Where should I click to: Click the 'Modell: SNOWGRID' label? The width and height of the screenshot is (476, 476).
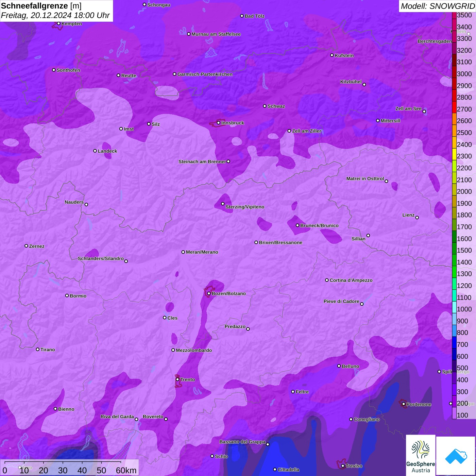tap(438, 6)
